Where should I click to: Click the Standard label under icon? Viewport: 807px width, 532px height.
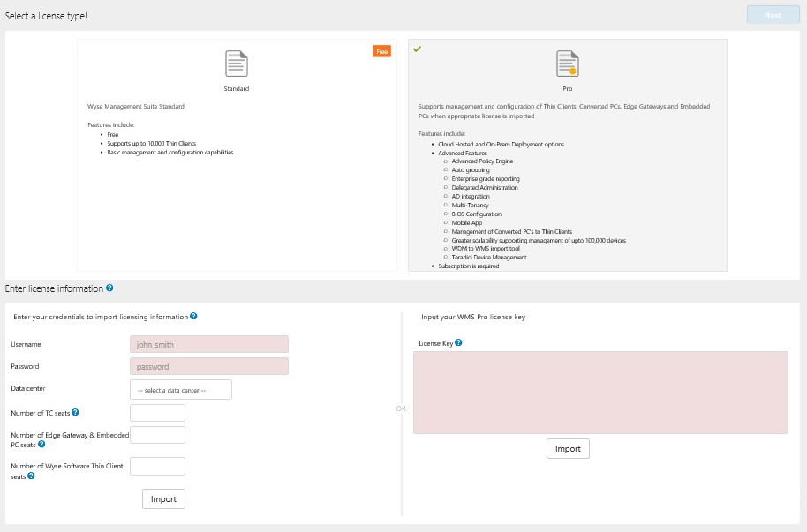point(237,88)
